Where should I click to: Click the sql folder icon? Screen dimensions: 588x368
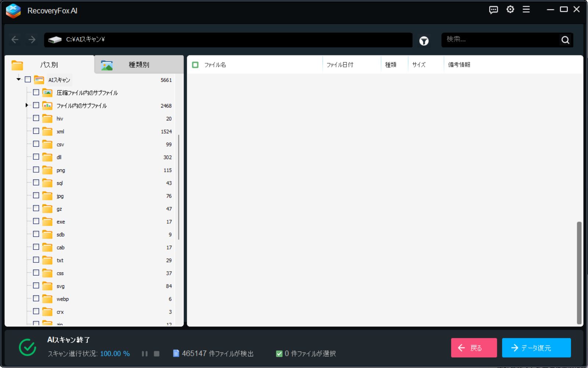tap(47, 183)
